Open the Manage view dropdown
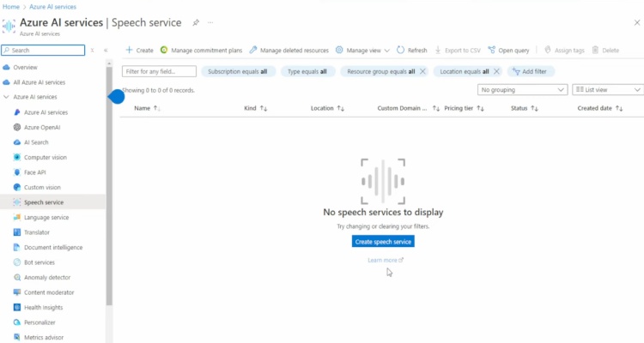Screen dimensions: 644x343 [x=362, y=50]
